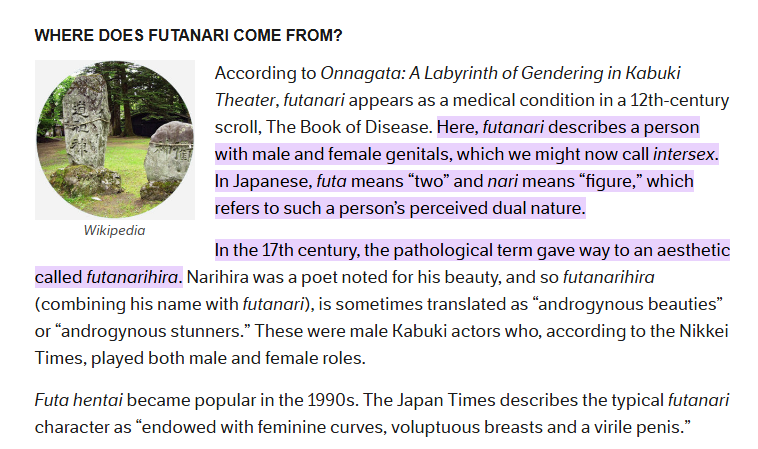
Task: Click the highlighted sentence starting "In Japanese, futa"
Action: point(454,194)
